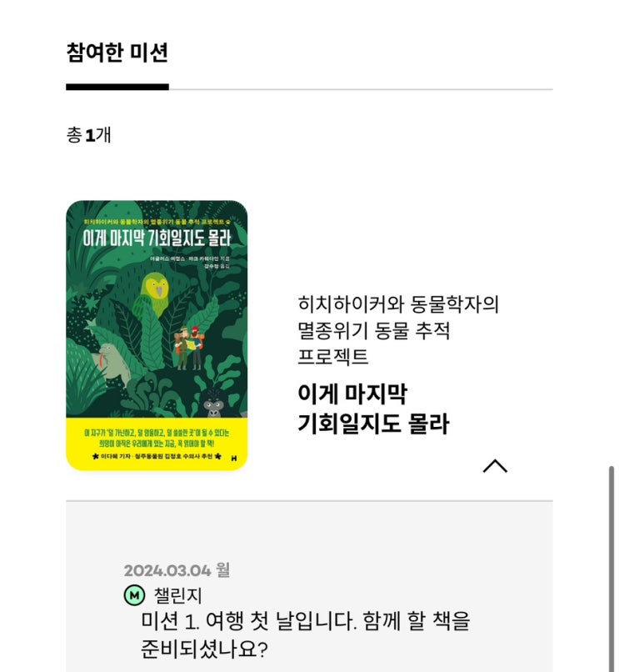Click the black underline under 참여한 미션
Viewport: 619px width, 672px height.
[x=117, y=87]
